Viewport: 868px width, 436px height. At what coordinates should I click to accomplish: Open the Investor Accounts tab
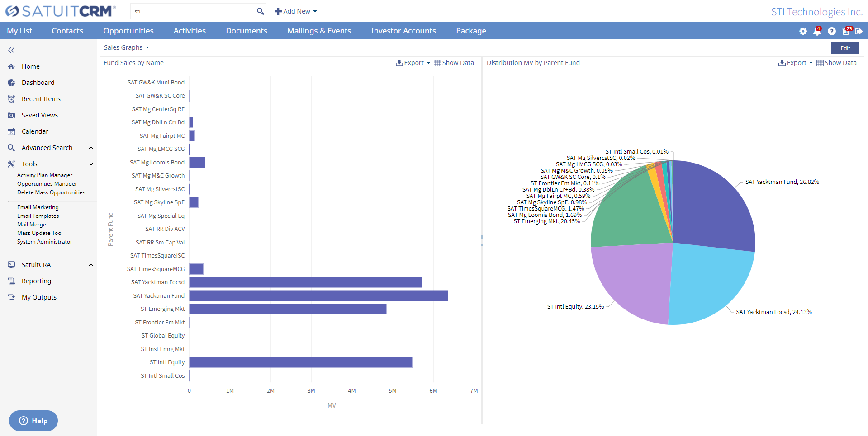point(403,31)
